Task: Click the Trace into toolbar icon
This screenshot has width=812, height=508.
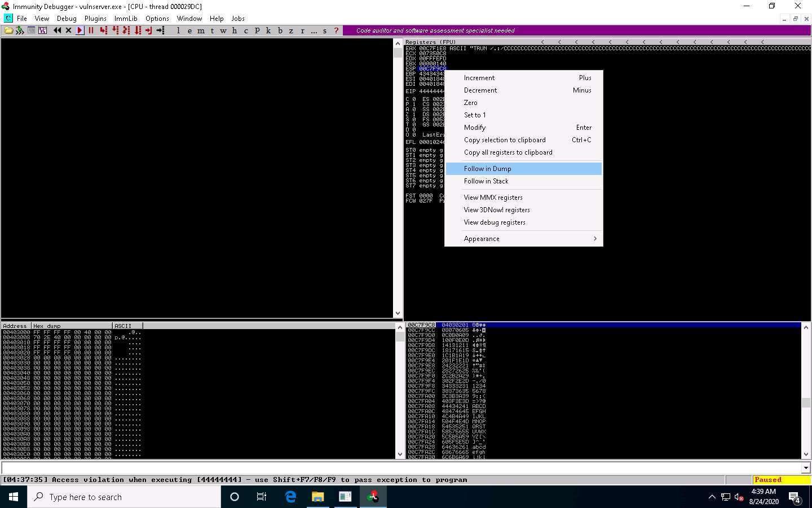Action: coord(127,30)
